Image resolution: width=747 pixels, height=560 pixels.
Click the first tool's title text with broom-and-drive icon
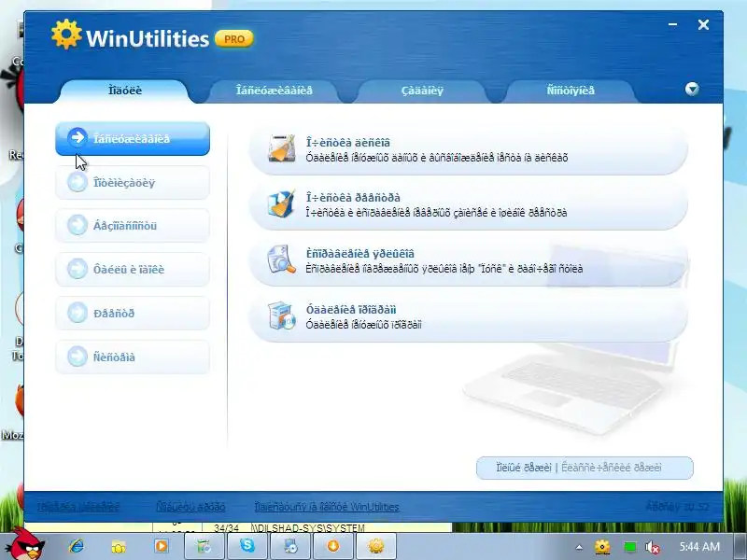pos(347,143)
